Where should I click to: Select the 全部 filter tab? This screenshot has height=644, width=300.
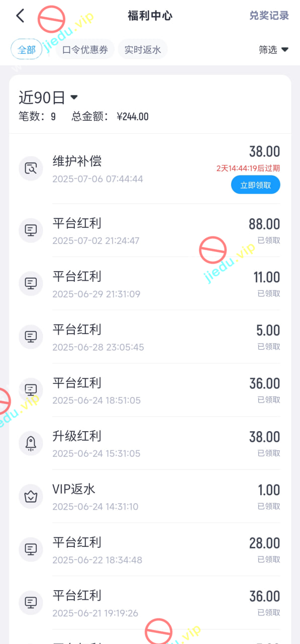pos(27,50)
